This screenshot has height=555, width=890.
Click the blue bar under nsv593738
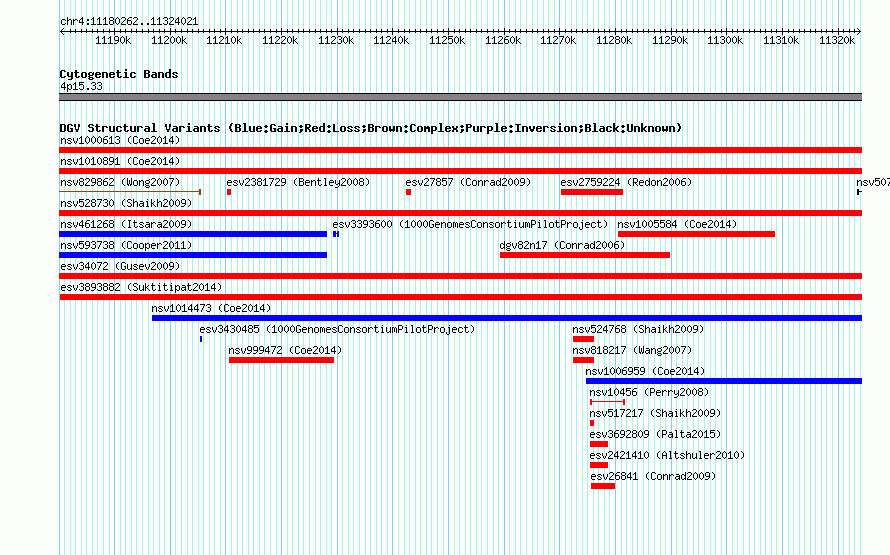pyautogui.click(x=193, y=255)
